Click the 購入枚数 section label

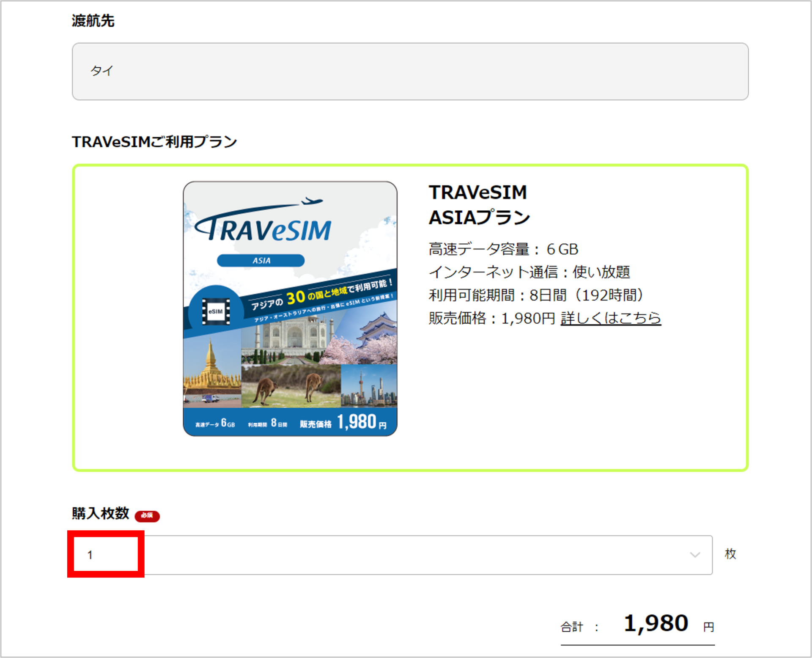[x=100, y=516]
